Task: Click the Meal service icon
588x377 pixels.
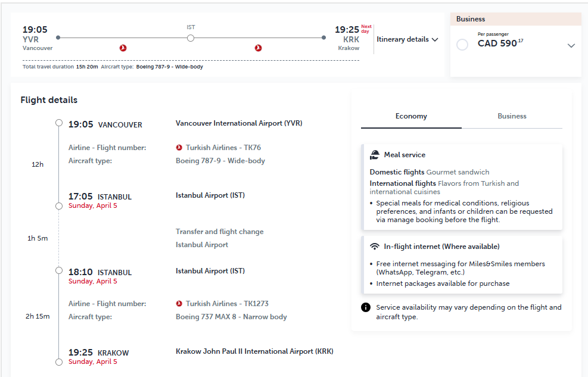Action: [x=375, y=155]
